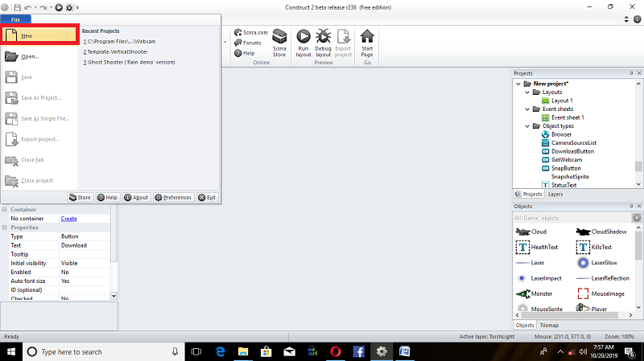Toggle ribbon collapse arrows at top right
Screen dimensions: 644x361
click(x=626, y=18)
